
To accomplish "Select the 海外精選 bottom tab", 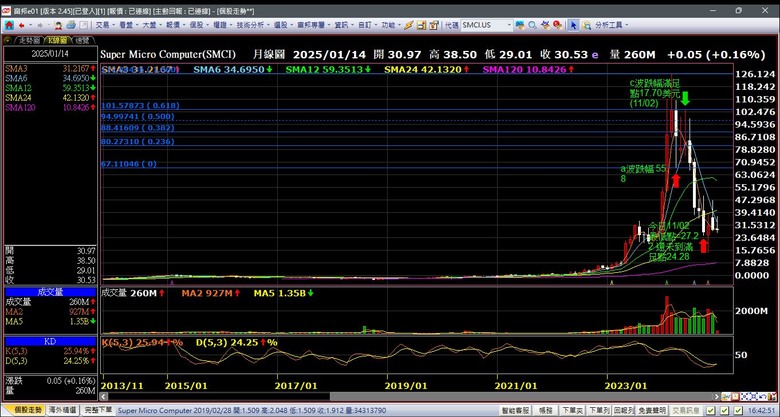I will pyautogui.click(x=62, y=411).
